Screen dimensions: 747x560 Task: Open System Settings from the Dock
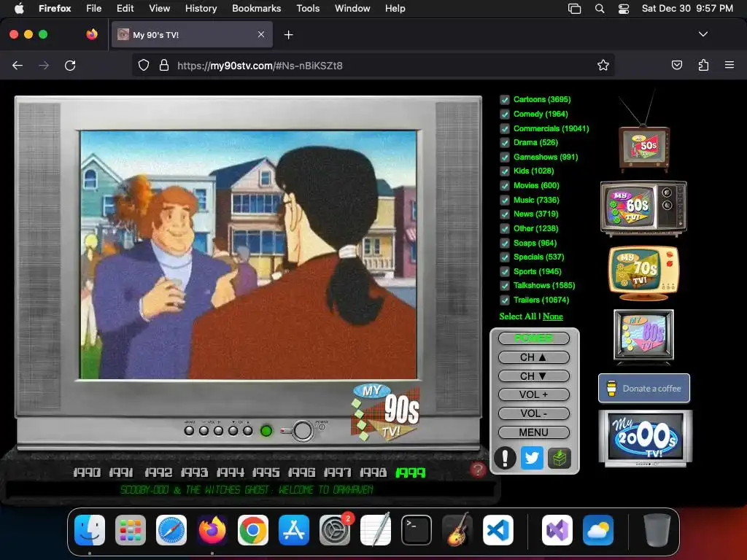[335, 530]
